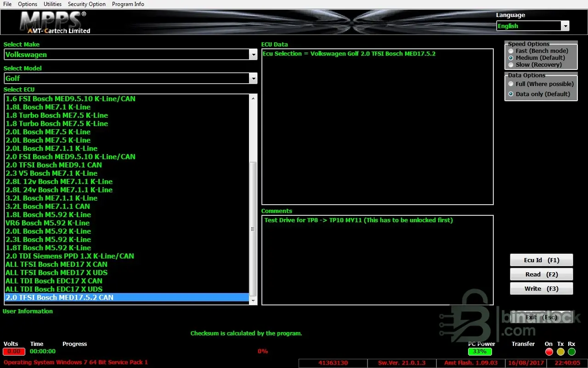
Task: Open the Options menu
Action: pyautogui.click(x=28, y=4)
